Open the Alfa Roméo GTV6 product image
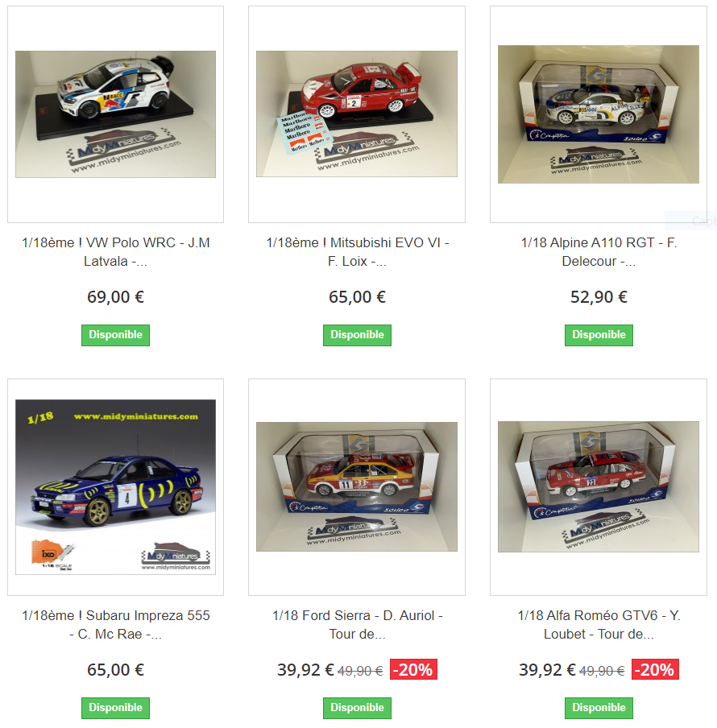 (598, 486)
